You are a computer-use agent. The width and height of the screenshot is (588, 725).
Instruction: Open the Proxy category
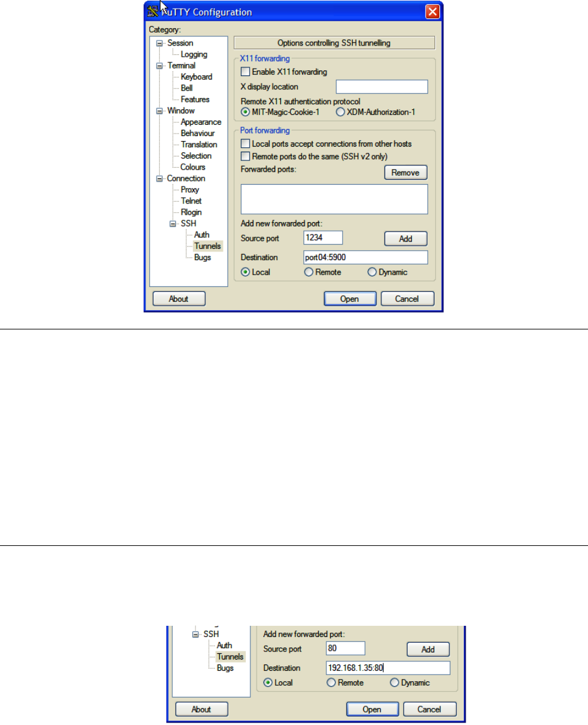[190, 190]
